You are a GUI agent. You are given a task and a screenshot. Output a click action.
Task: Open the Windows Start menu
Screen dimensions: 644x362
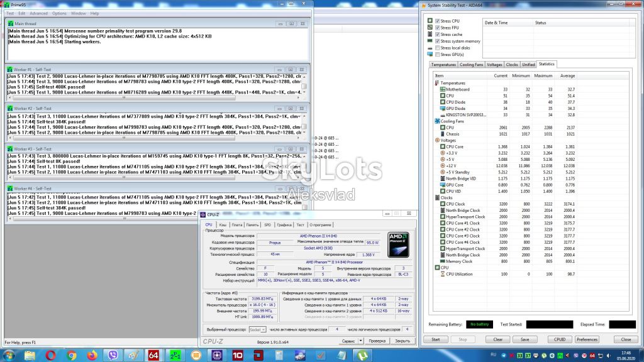click(x=9, y=355)
